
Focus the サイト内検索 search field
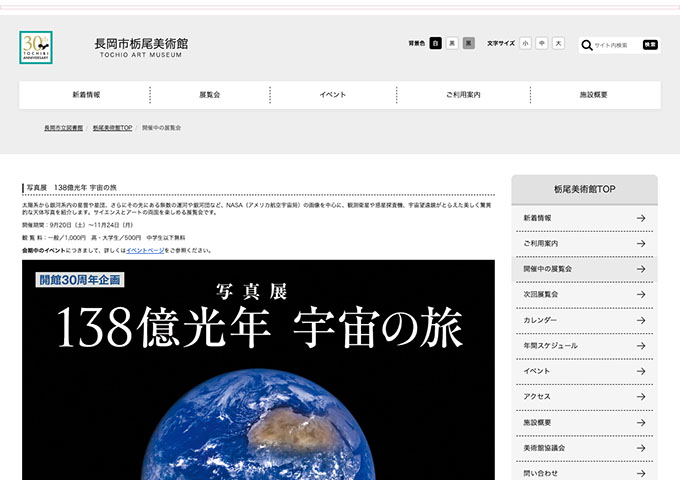click(616, 44)
